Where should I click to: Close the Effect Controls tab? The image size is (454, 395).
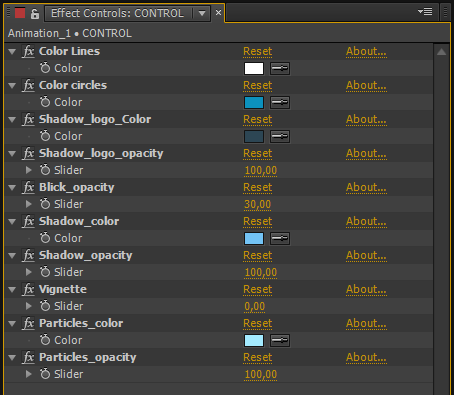point(218,13)
